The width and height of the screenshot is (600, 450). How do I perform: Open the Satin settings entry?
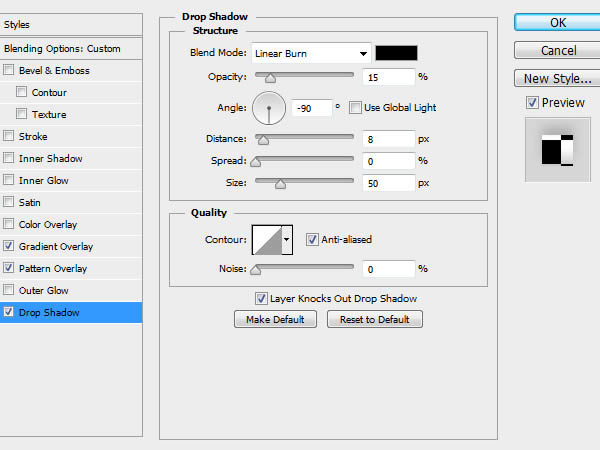point(29,202)
